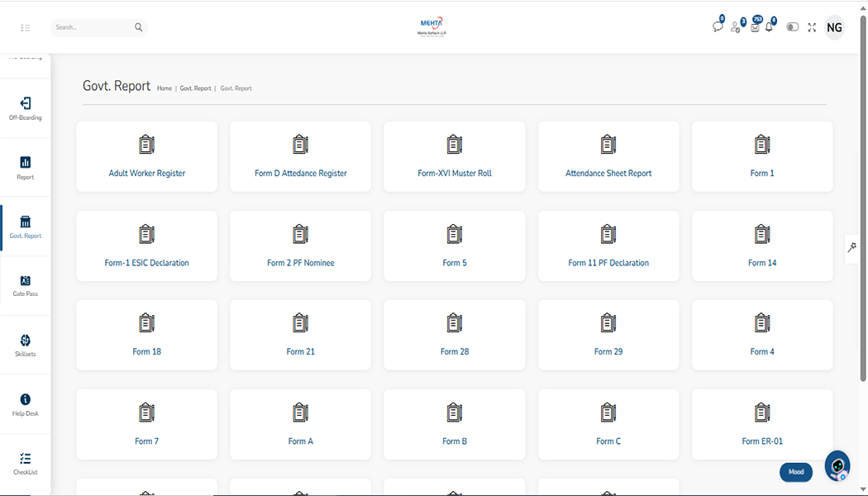Open the chat messages icon
The image size is (868, 496).
coord(717,27)
